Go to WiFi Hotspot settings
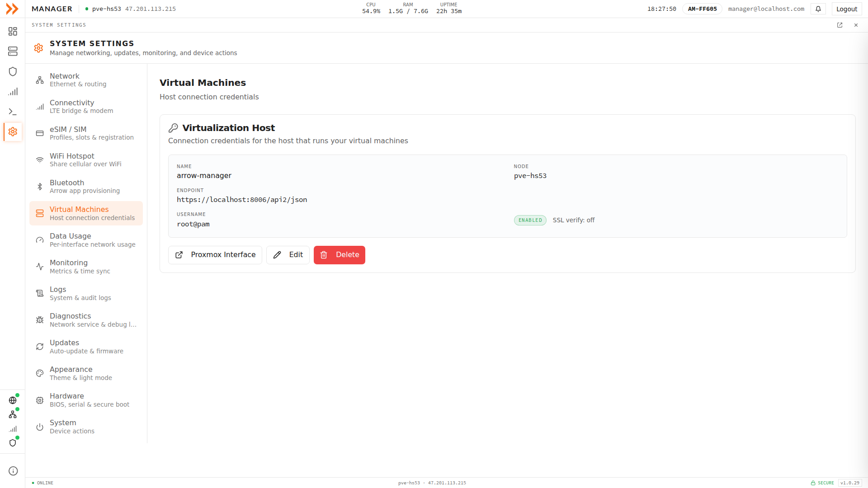This screenshot has height=488, width=868. click(86, 160)
